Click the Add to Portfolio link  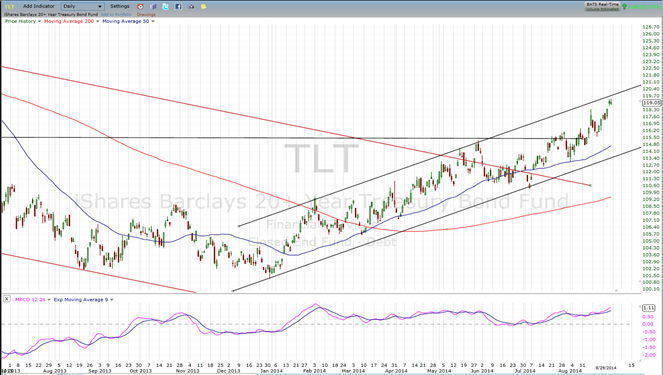tap(116, 14)
